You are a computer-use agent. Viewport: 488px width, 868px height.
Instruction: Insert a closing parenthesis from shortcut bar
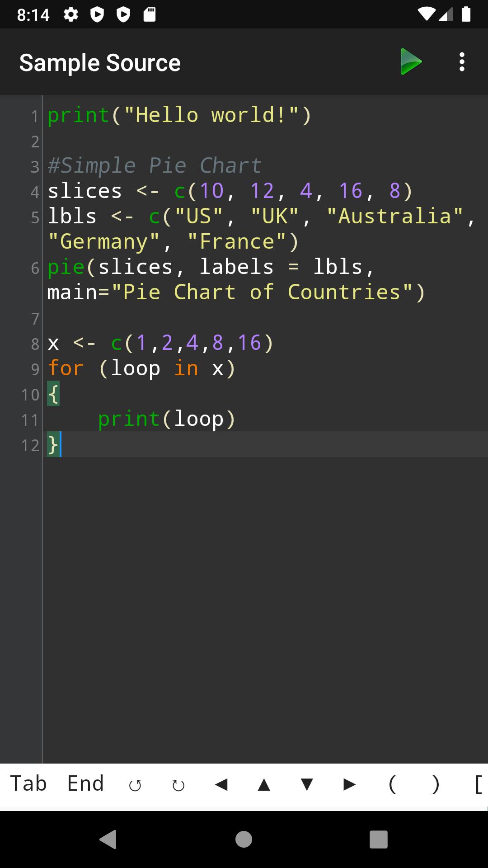click(435, 784)
